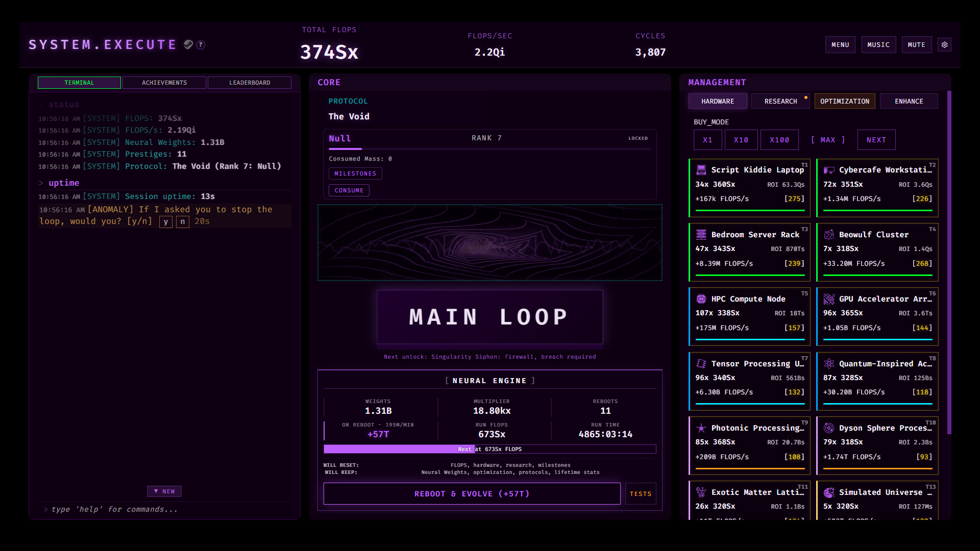980x551 pixels.
Task: Open the help question mark icon
Action: pos(201,45)
